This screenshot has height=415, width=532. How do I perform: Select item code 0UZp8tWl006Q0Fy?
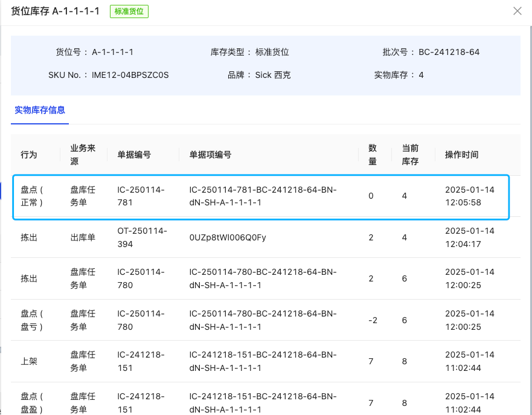coord(228,237)
